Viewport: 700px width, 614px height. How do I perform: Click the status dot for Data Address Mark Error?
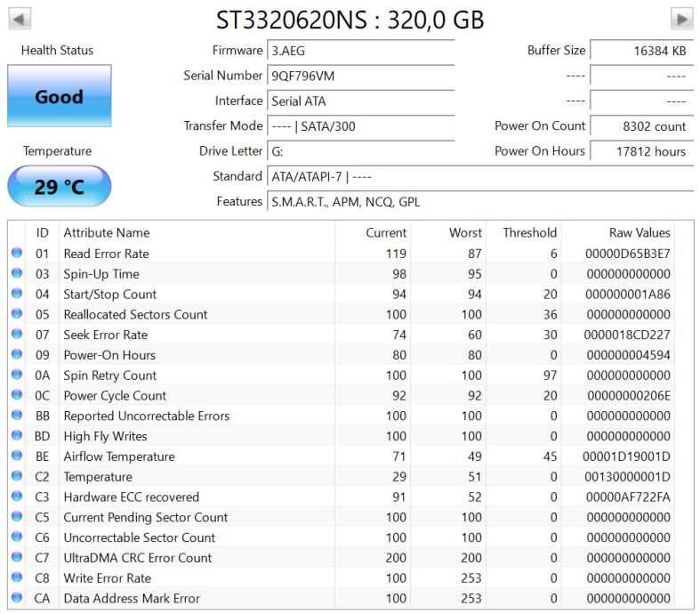pos(17,597)
